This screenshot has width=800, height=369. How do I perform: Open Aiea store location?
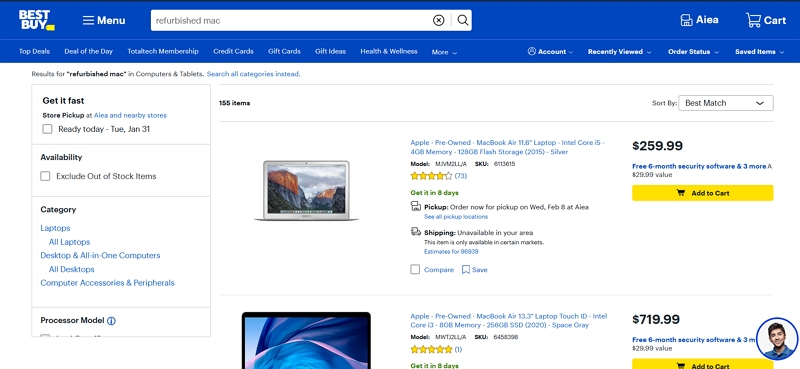699,20
